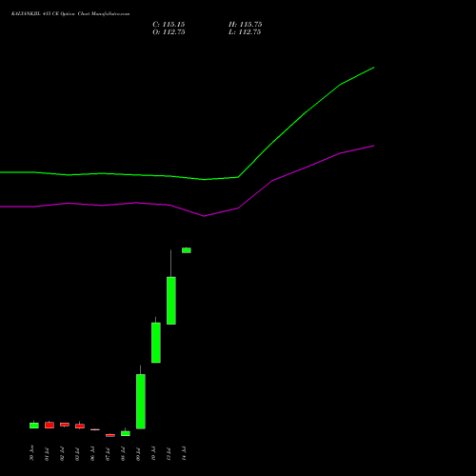The image size is (476, 476).
Task: Click the 03 Jul red candlestick
Action: [80, 426]
